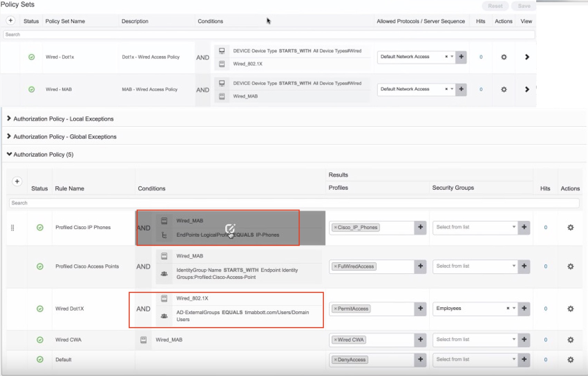Image resolution: width=588 pixels, height=376 pixels.
Task: Toggle status of Wired Dot1X rule
Action: pyautogui.click(x=40, y=309)
